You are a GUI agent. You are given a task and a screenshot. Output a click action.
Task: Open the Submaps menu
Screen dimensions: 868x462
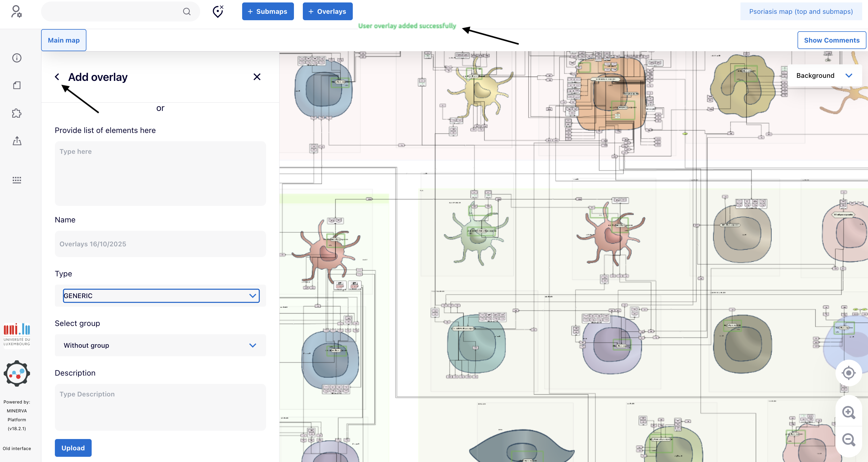[x=268, y=11]
